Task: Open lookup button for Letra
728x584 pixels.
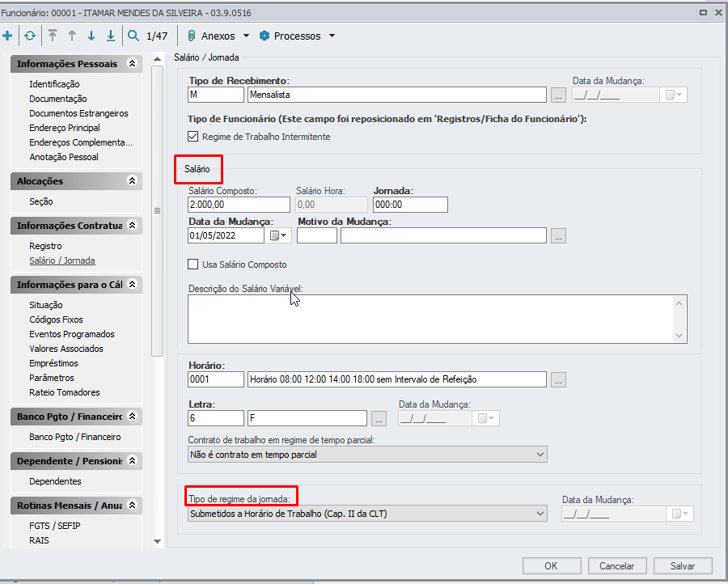Action: click(379, 419)
